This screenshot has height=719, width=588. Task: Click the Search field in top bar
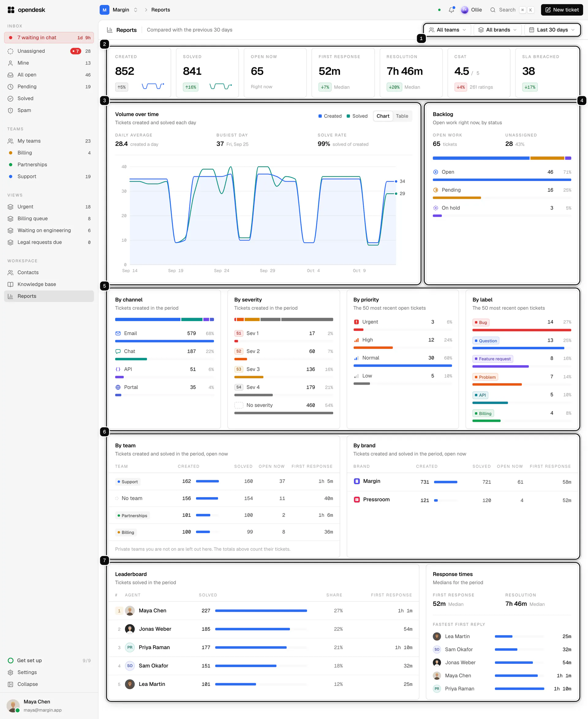512,10
